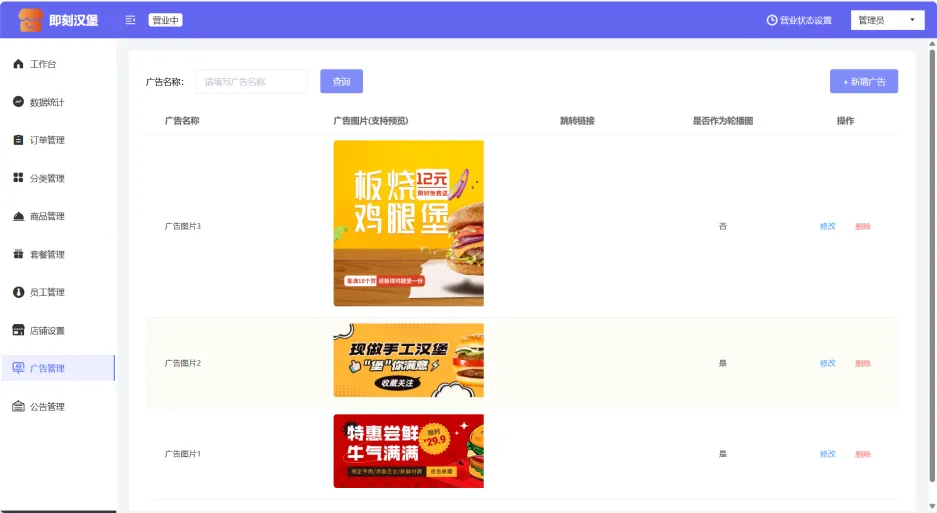
Task: Click the 员工管理 icon in sidebar
Action: [x=18, y=292]
